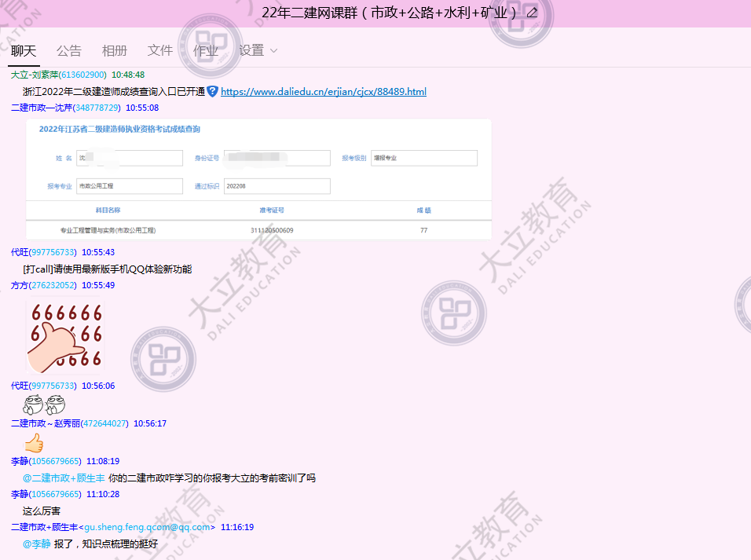Click sender name 二建市政—沈芹(348778729)
The image size is (751, 560).
click(x=66, y=108)
